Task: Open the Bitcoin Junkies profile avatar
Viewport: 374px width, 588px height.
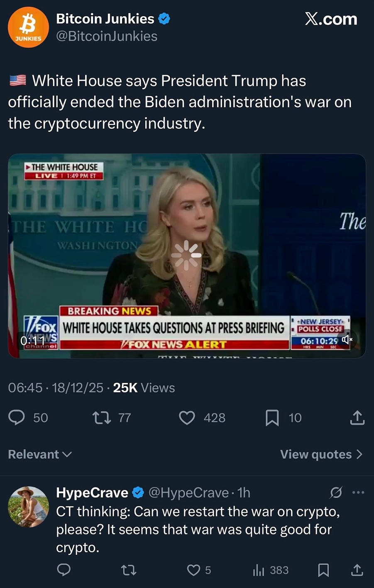Action: coord(28,27)
